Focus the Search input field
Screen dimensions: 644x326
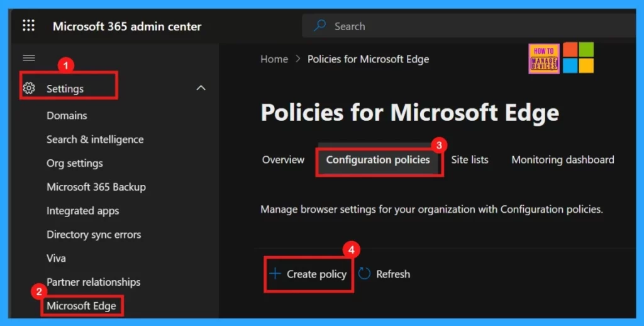pos(469,26)
